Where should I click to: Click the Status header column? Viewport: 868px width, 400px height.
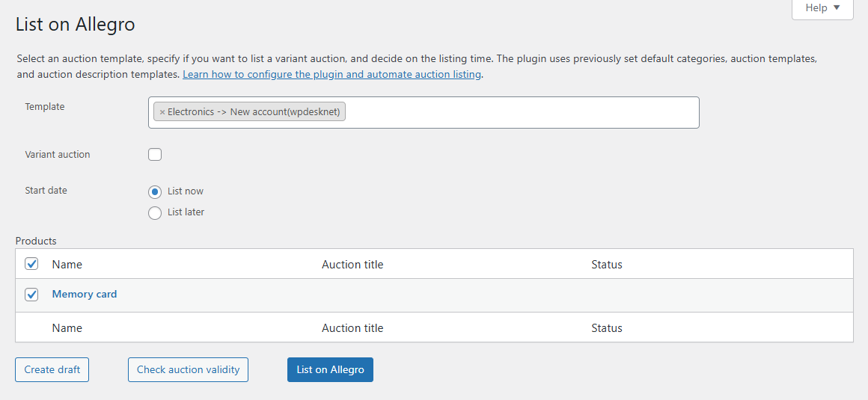(607, 265)
